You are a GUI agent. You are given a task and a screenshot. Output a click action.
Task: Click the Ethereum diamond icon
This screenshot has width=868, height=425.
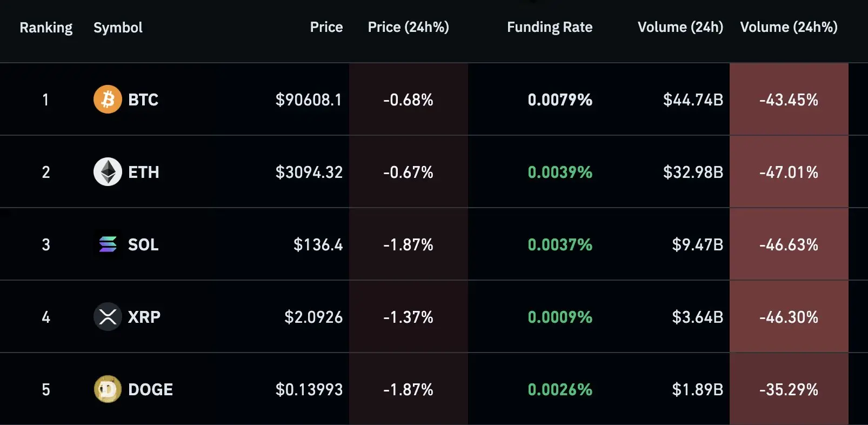coord(108,172)
